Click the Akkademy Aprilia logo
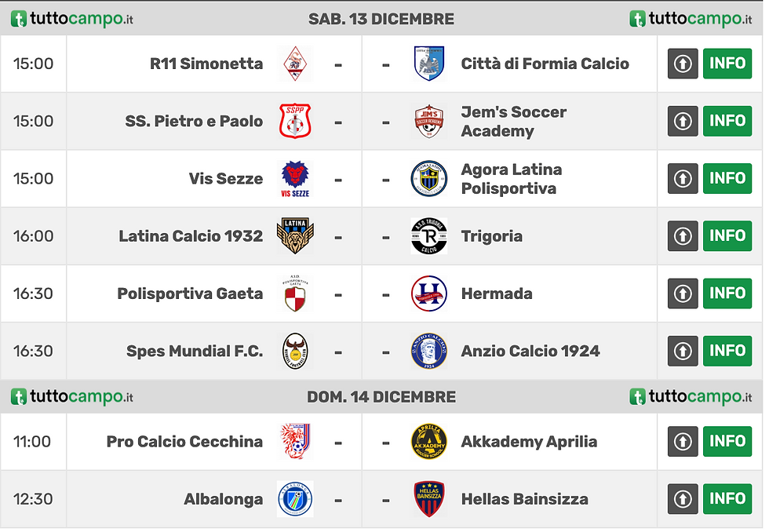 point(429,442)
